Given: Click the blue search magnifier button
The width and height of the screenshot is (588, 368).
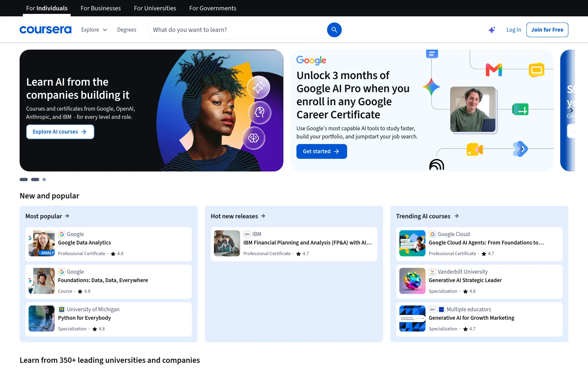Looking at the screenshot, I should [334, 30].
